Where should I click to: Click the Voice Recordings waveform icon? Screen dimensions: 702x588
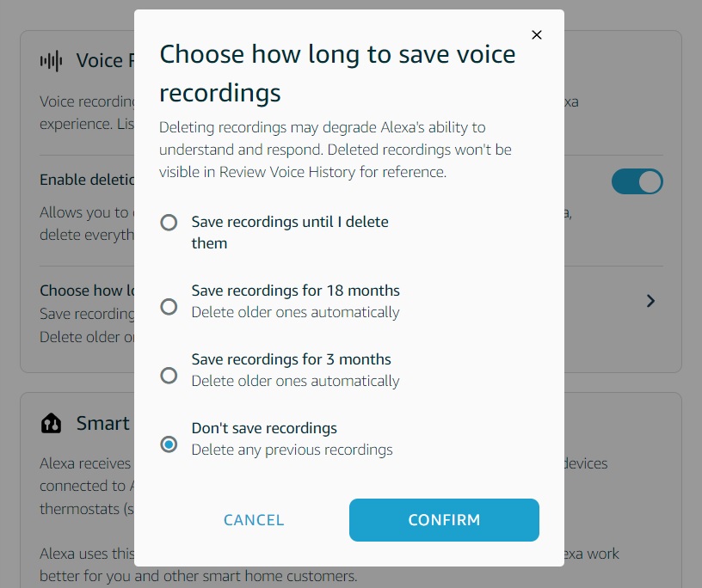tap(51, 61)
